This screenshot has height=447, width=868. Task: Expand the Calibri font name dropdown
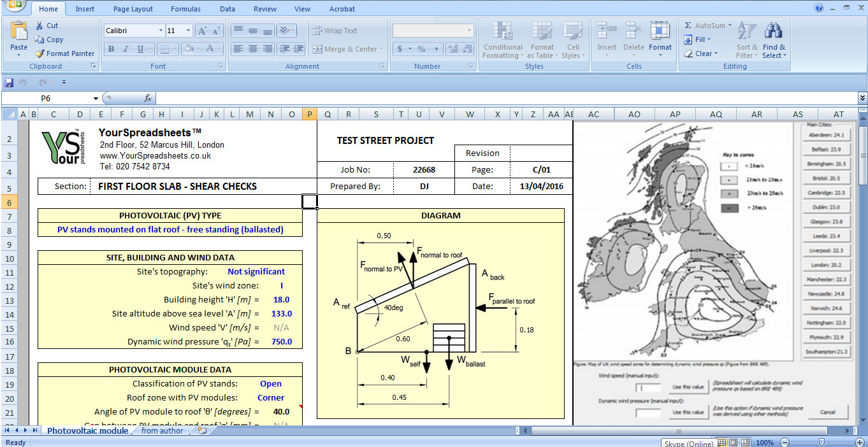(161, 31)
